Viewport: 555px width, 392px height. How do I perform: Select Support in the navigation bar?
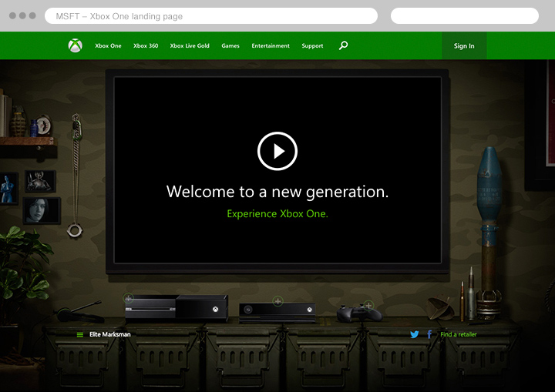[x=312, y=46]
